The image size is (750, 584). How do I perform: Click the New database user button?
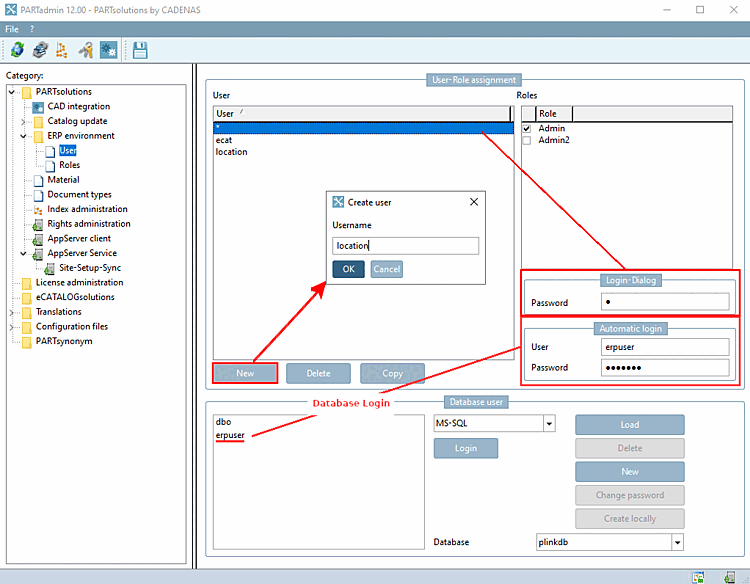(630, 472)
